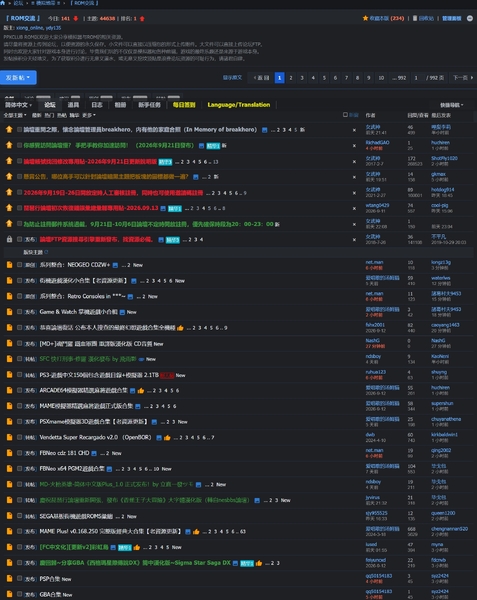
Task: Check the box next to the FBNeo x64 PGM2 thread
Action: pos(20,468)
